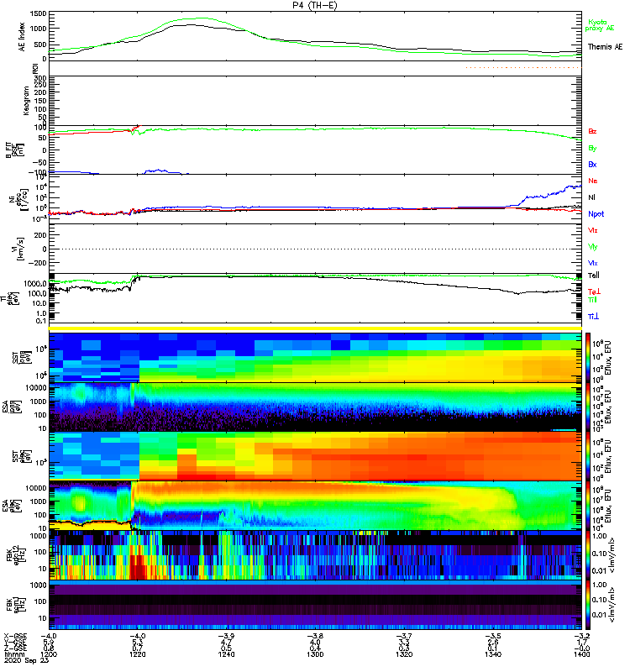Click the "-3.5" X-GSE value at 1340
The image size is (630, 672).
pyautogui.click(x=493, y=636)
